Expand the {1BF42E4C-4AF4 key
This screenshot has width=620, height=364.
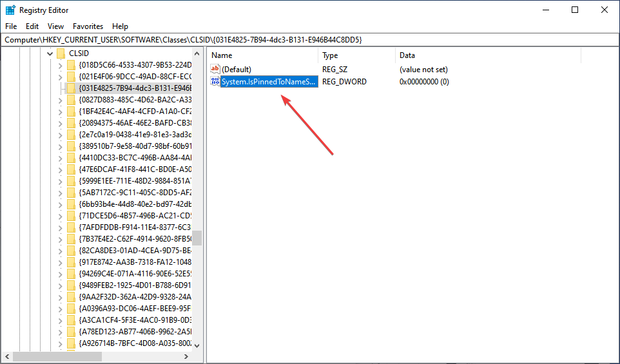60,111
